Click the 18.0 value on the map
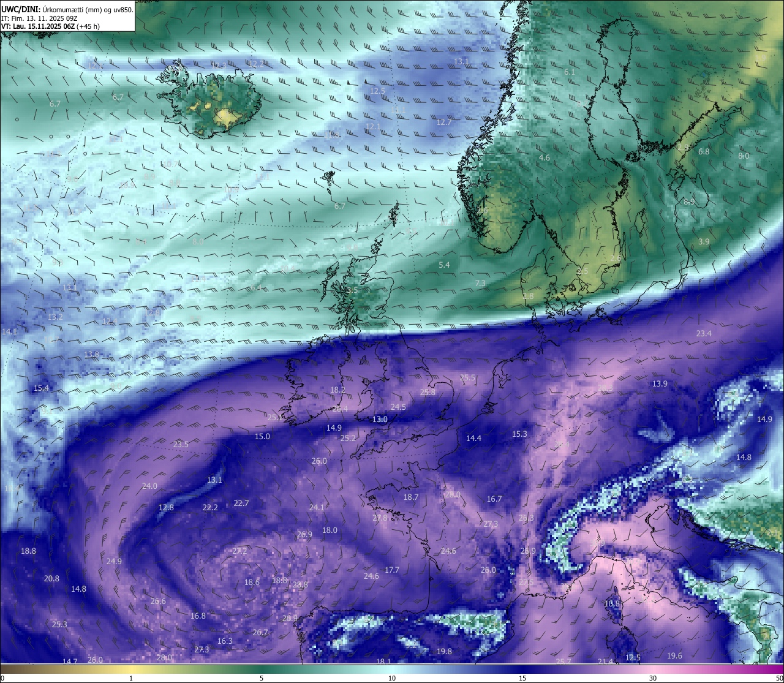The height and width of the screenshot is (683, 784). point(330,530)
